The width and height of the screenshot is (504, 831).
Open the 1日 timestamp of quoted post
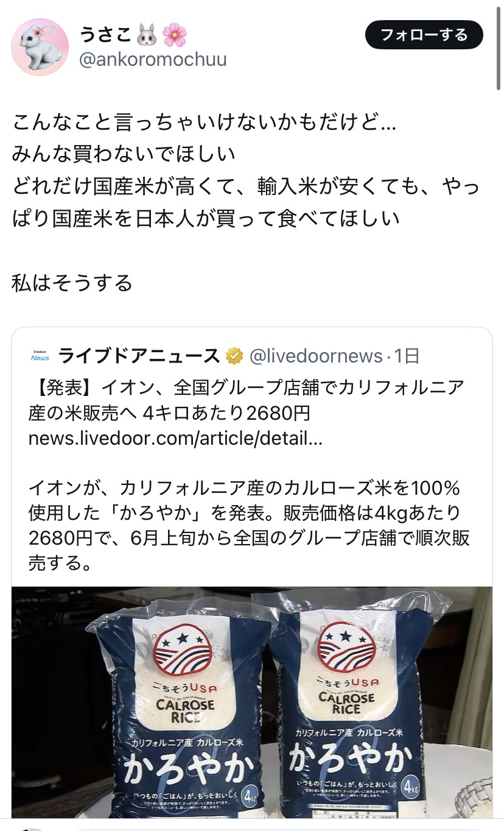point(407,356)
